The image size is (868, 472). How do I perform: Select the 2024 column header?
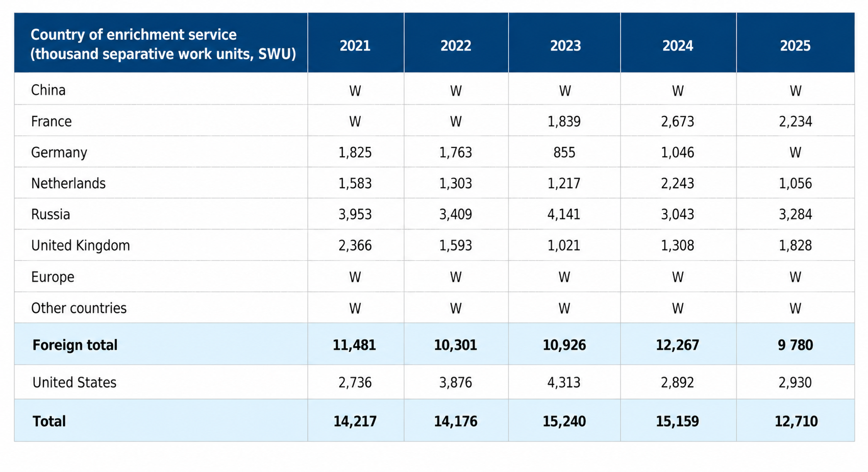[678, 46]
